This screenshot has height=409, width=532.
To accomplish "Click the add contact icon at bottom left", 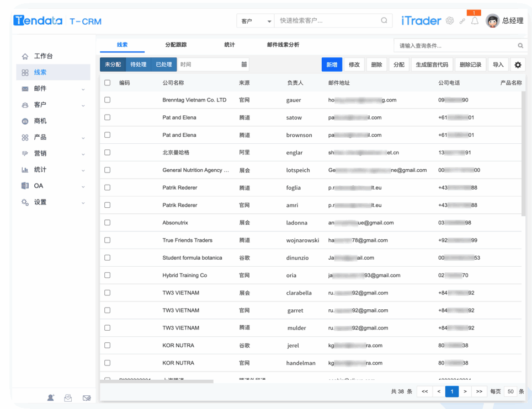I will [x=50, y=397].
